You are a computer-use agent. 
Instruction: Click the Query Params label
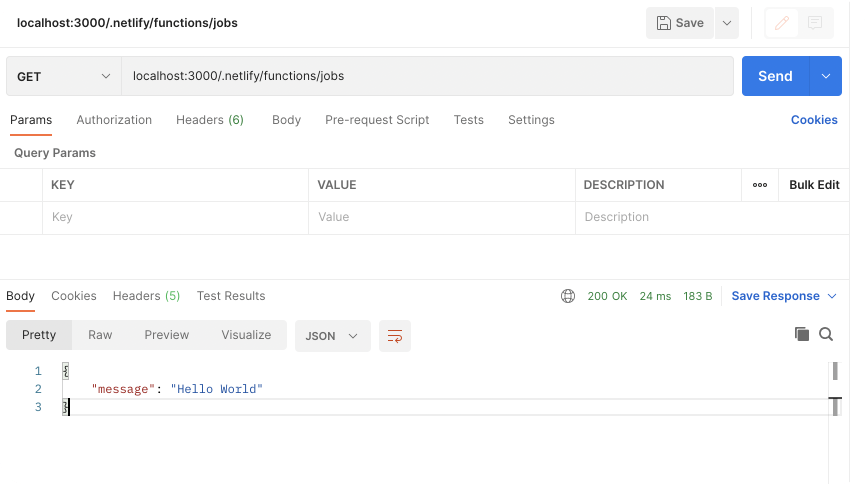[x=55, y=153]
